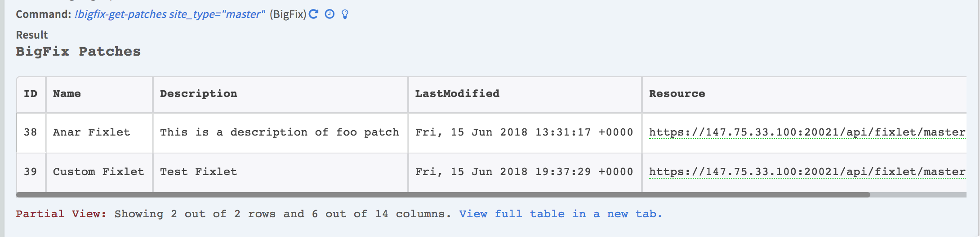Select the ID cell with value 39
The width and height of the screenshot is (980, 237).
coord(31,172)
